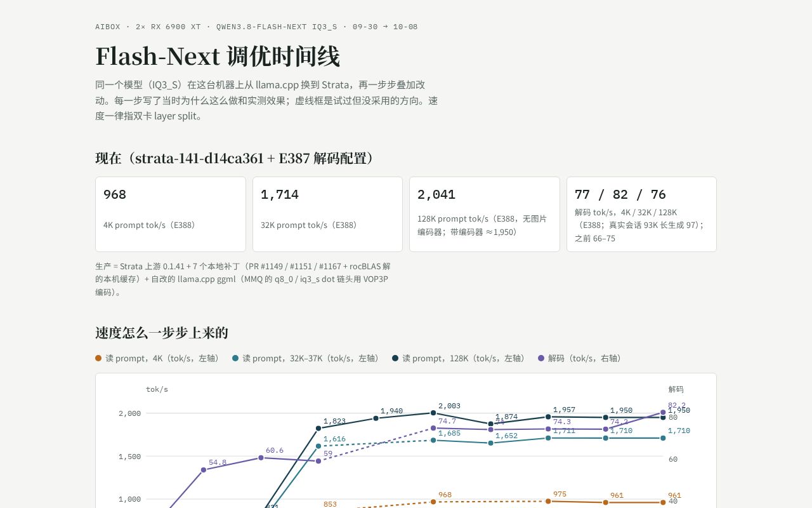
Task: Click the orange 968 data point in chart
Action: coord(433,502)
